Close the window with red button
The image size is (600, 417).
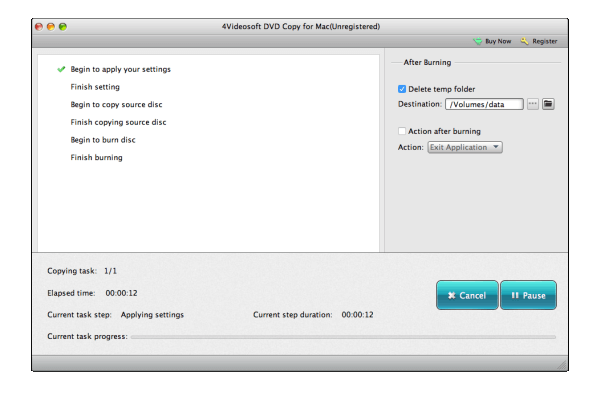[39, 26]
